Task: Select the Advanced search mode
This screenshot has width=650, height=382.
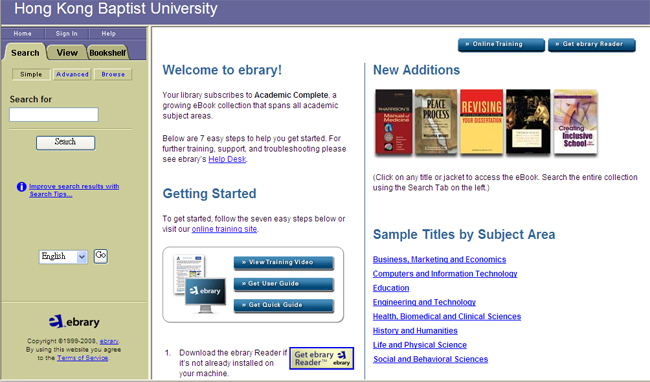Action: 72,74
